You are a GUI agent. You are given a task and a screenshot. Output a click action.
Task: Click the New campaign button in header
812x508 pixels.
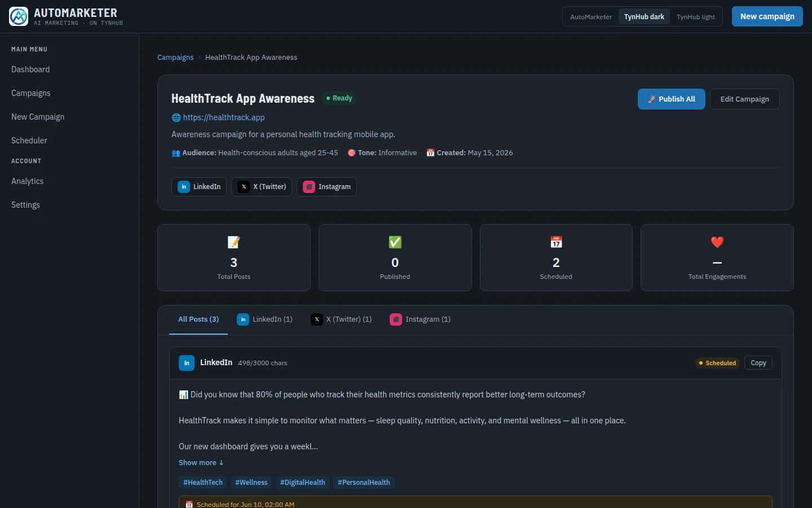click(x=767, y=16)
